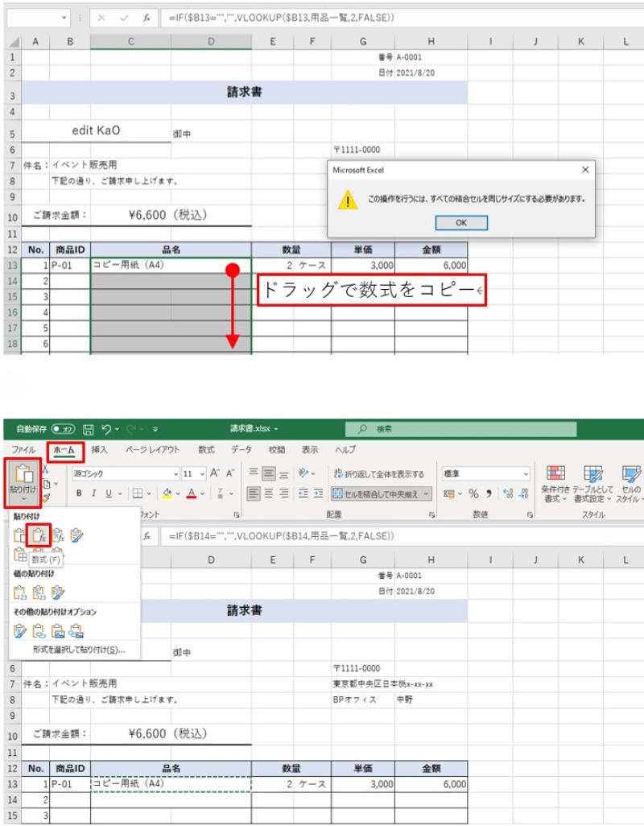
Task: Click OK in the Microsoft Excel dialog
Action: (x=460, y=223)
